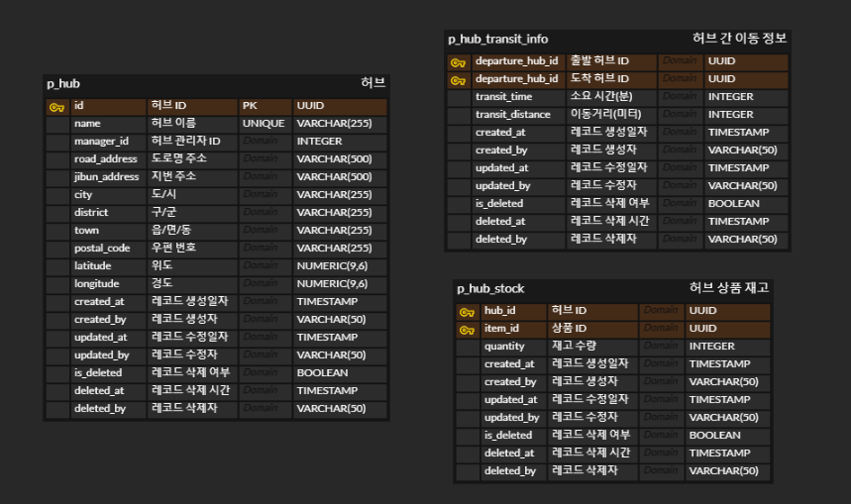Click the 소요 시간(분) comment cell
Viewport: 851px width, 504px height.
tap(611, 97)
